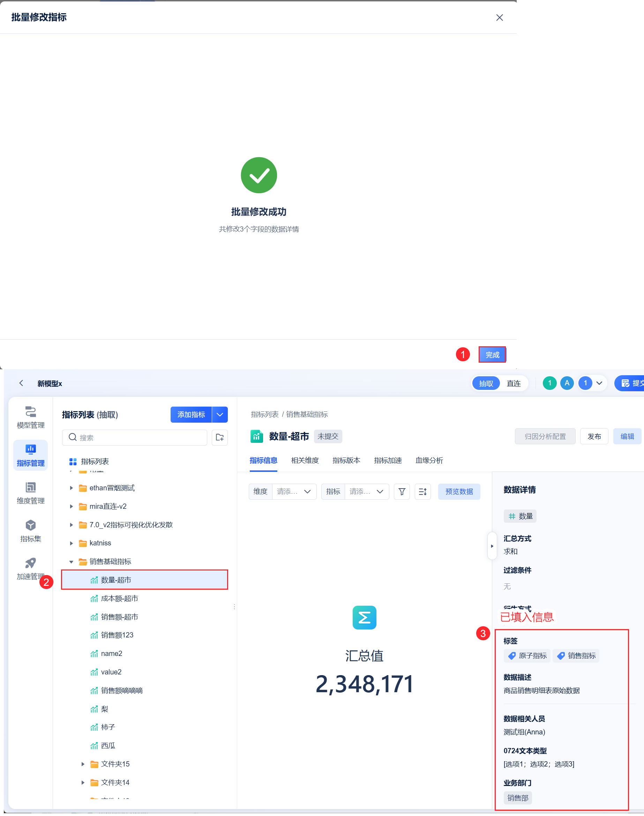
Task: Switch to the 指标信息 tab
Action: tap(263, 460)
